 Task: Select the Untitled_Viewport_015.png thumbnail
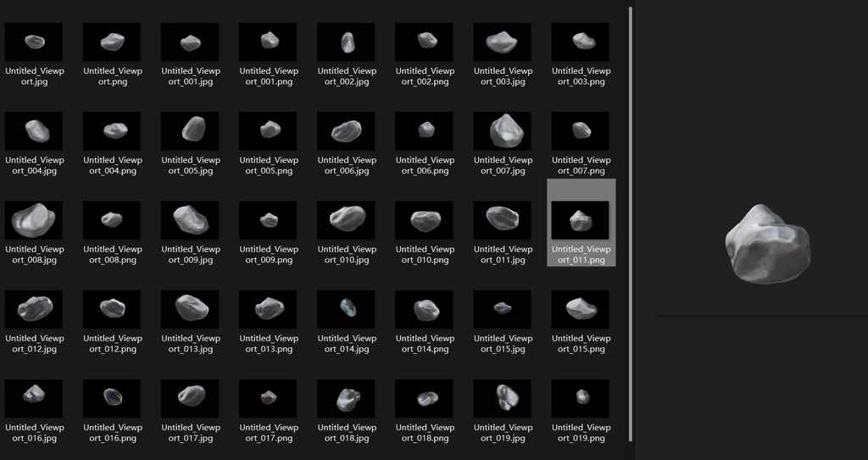pyautogui.click(x=580, y=309)
